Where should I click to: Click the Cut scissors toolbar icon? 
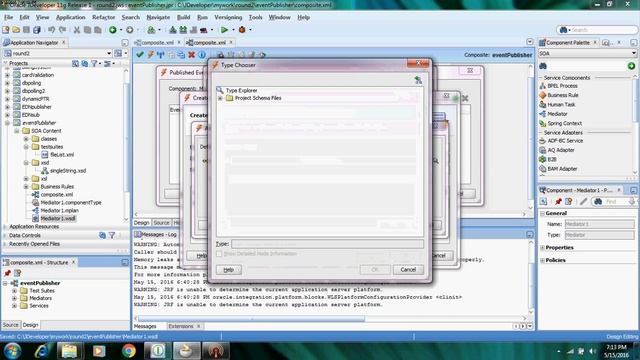(76, 30)
